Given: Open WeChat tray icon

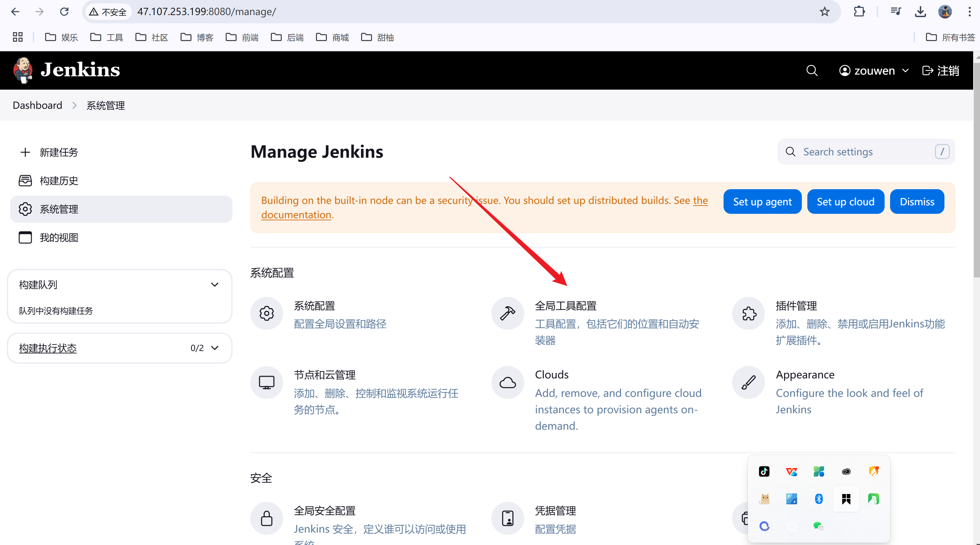Looking at the screenshot, I should click(818, 526).
